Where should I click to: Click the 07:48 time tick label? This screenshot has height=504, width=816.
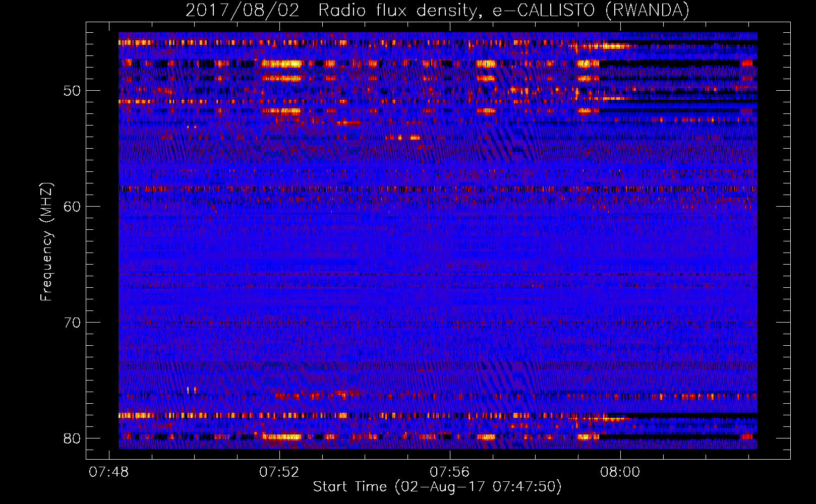[x=109, y=472]
